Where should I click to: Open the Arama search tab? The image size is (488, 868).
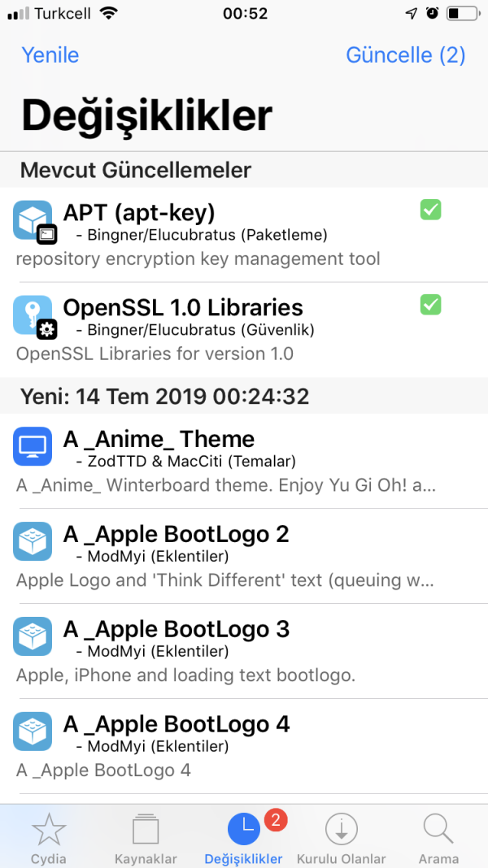[x=438, y=837]
